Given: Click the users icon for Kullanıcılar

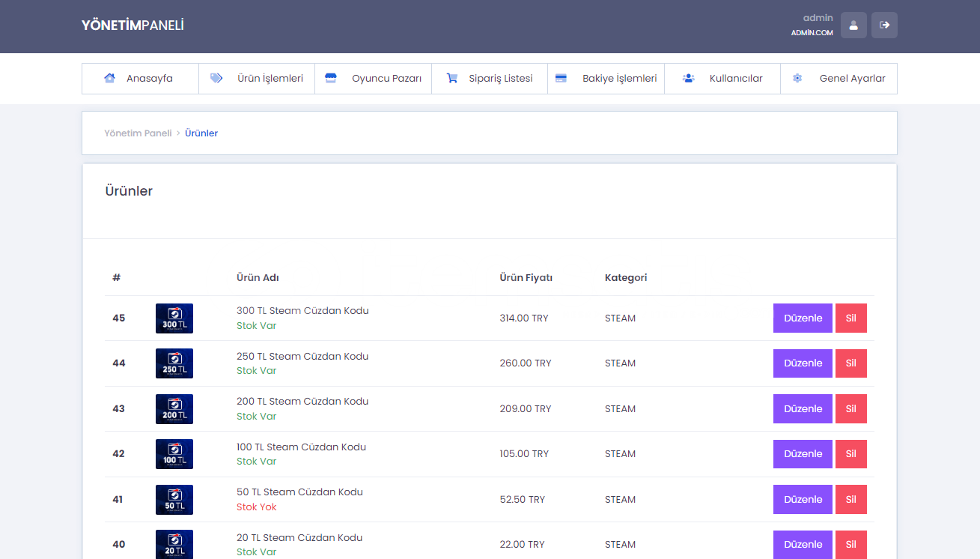Looking at the screenshot, I should click(x=689, y=78).
